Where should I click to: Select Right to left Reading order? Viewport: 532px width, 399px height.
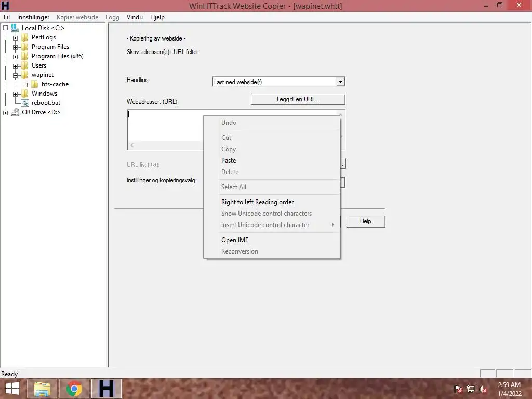[x=272, y=202]
